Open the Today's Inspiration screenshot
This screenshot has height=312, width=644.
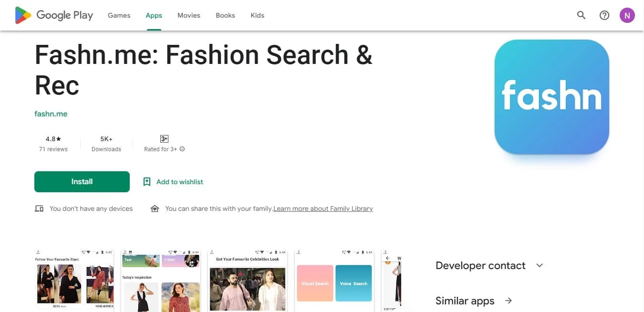161,281
